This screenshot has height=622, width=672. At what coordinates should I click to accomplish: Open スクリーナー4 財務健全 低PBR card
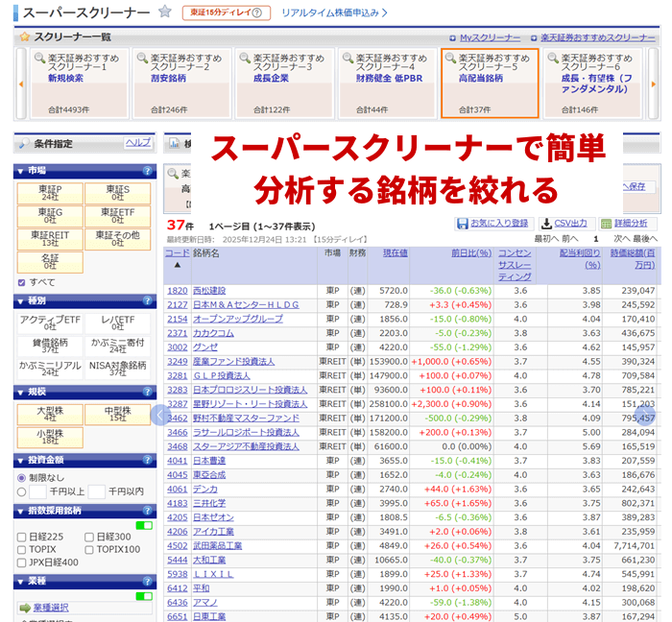tap(388, 84)
